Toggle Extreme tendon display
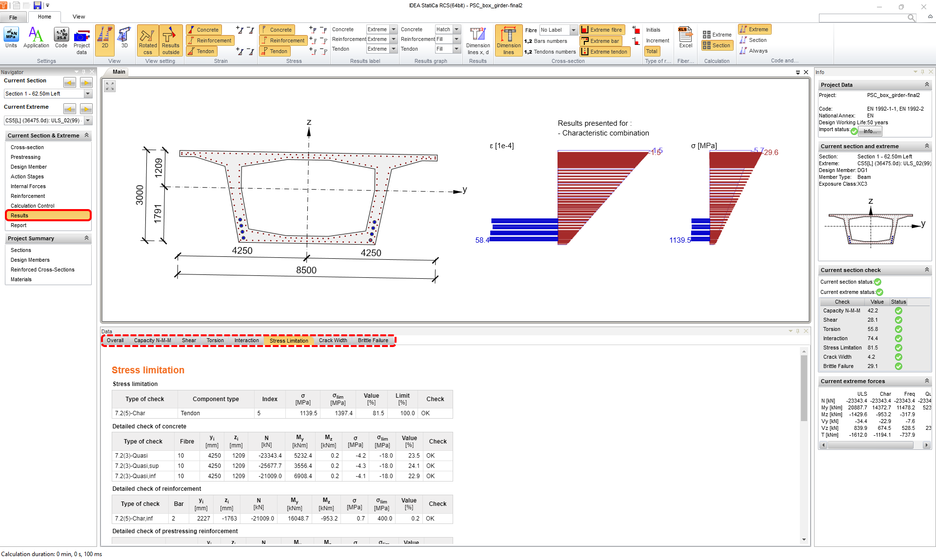936x560 pixels. 605,52
